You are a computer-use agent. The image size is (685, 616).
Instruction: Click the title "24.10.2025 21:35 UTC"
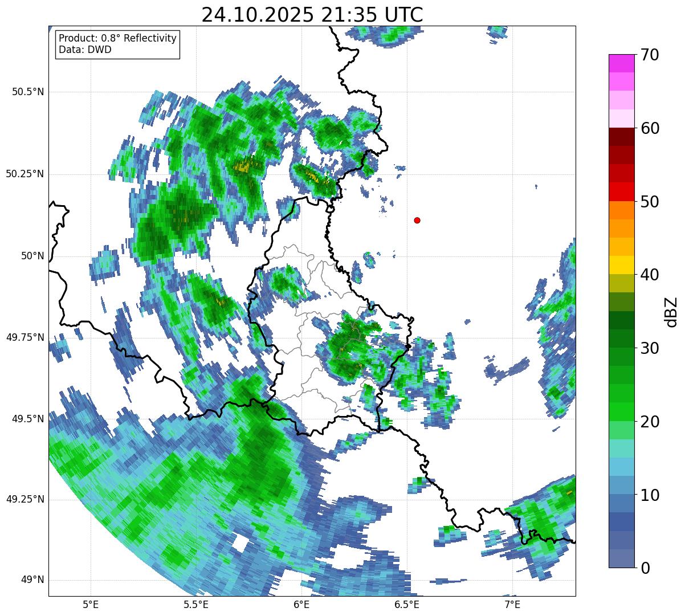tap(312, 15)
